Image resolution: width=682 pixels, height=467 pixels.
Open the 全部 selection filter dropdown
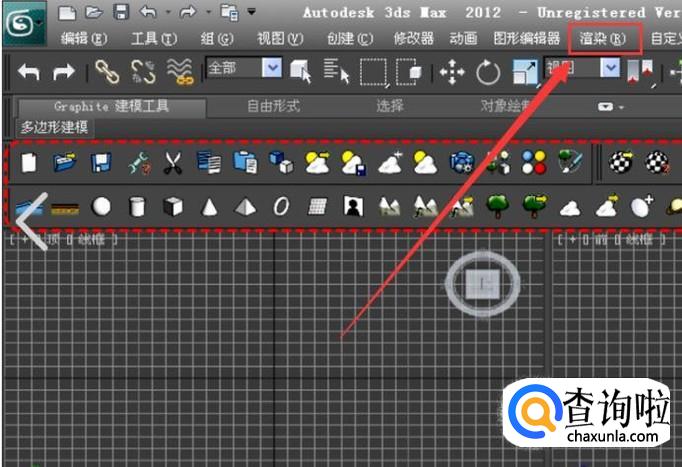271,69
